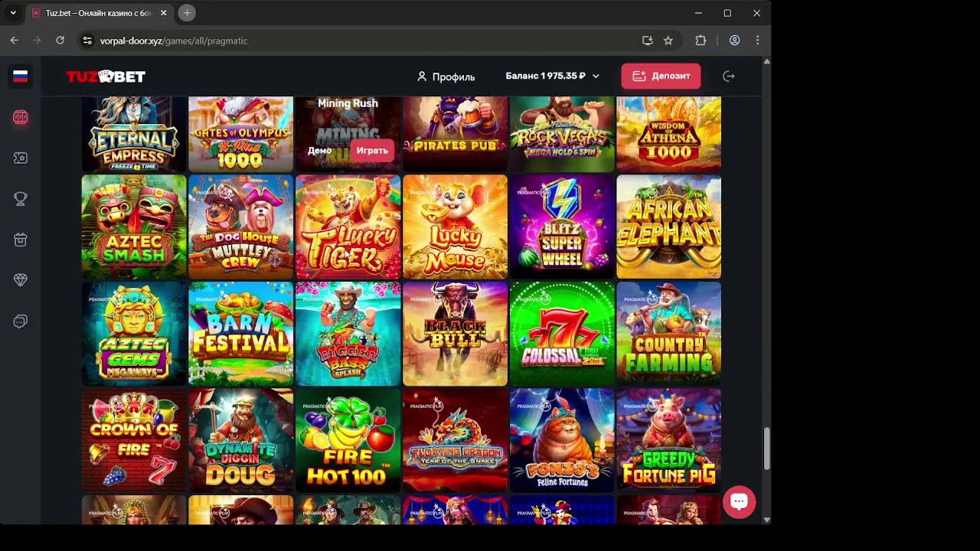
Task: Click the bonus ticket icon in the sidebar
Action: (x=21, y=158)
